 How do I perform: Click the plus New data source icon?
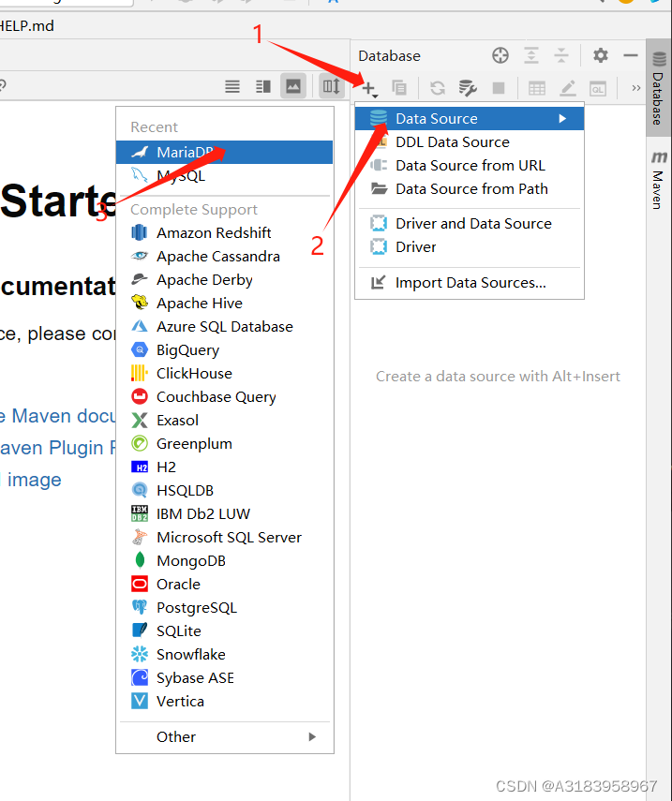click(369, 88)
